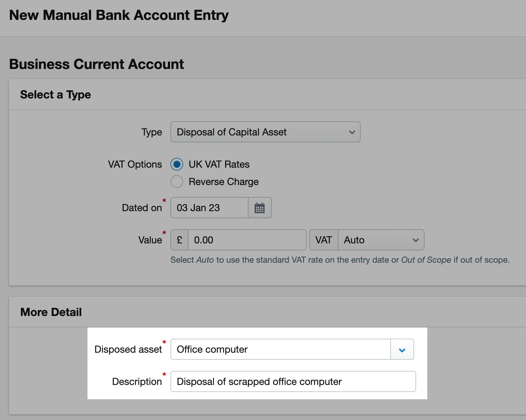Image resolution: width=526 pixels, height=420 pixels.
Task: Click the £ currency symbol box
Action: tap(179, 240)
